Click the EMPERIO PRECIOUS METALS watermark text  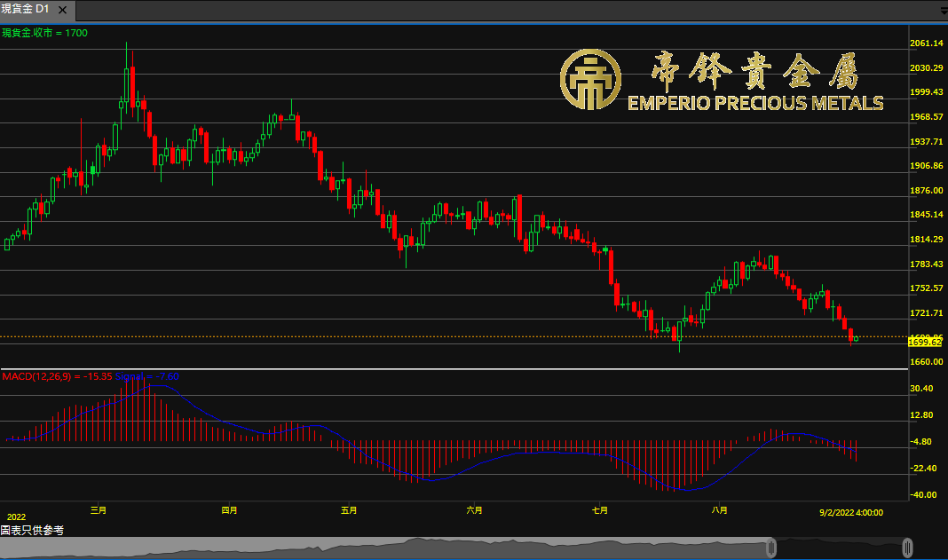coord(755,103)
